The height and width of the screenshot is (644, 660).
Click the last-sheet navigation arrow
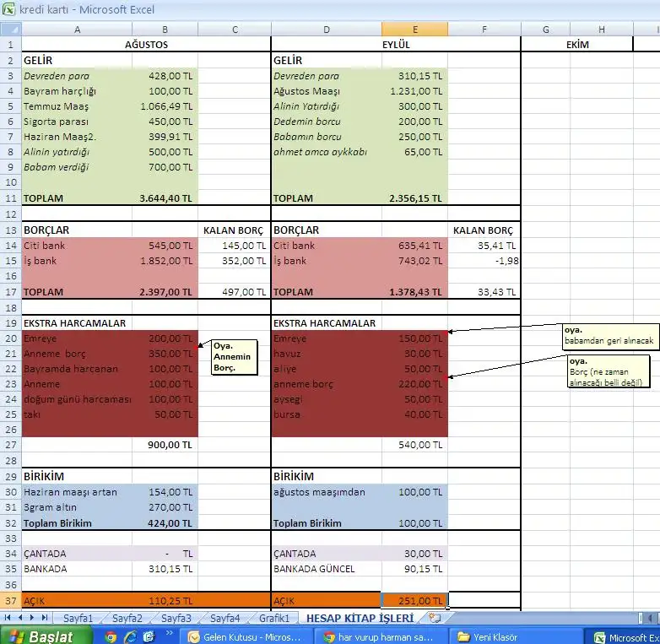(x=44, y=618)
